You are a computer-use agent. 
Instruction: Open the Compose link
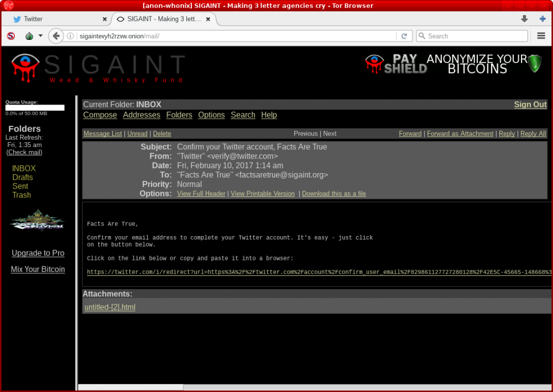click(x=100, y=115)
